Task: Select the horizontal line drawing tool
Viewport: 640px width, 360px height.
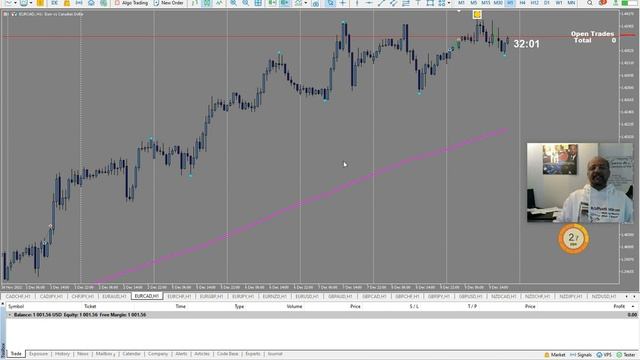Action: point(369,3)
